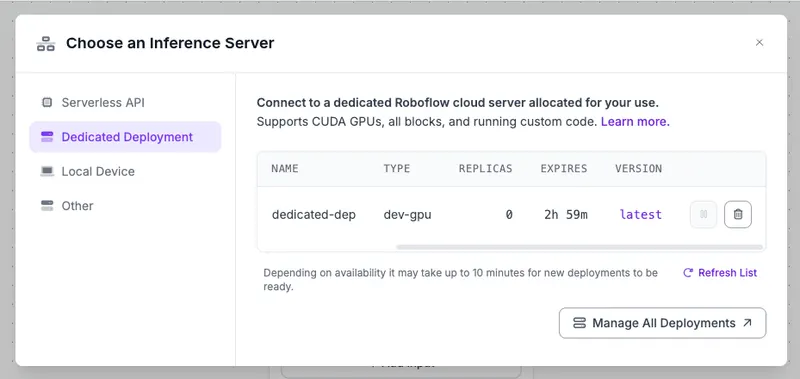The width and height of the screenshot is (800, 379).
Task: Click the TYPE column header
Action: [x=397, y=169]
